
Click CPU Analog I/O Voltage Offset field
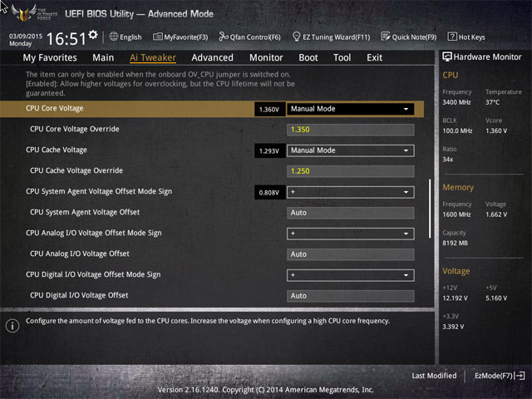[350, 254]
